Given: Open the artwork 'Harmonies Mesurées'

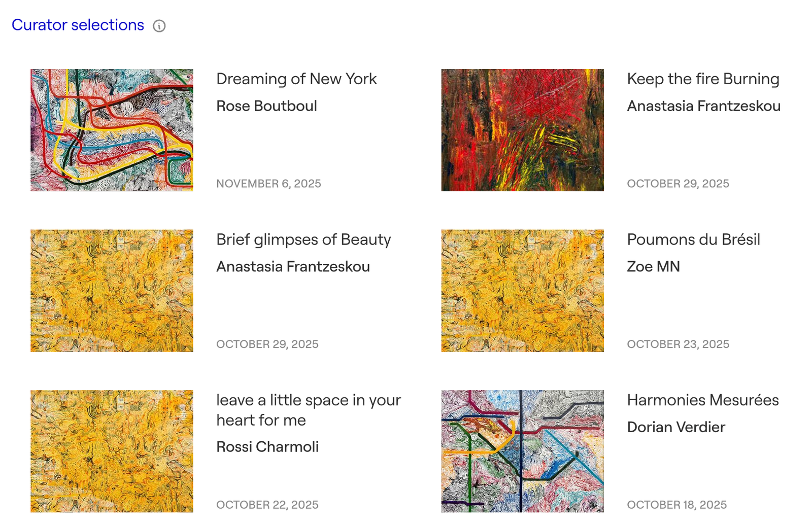Looking at the screenshot, I should 703,400.
